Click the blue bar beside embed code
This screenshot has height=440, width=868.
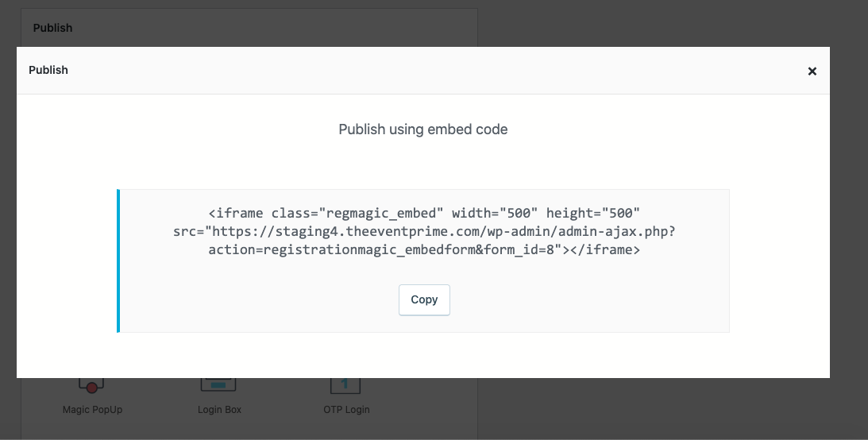pyautogui.click(x=118, y=261)
